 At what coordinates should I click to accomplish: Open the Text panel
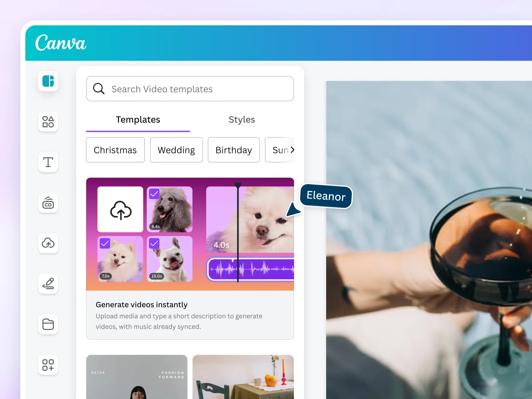click(48, 163)
